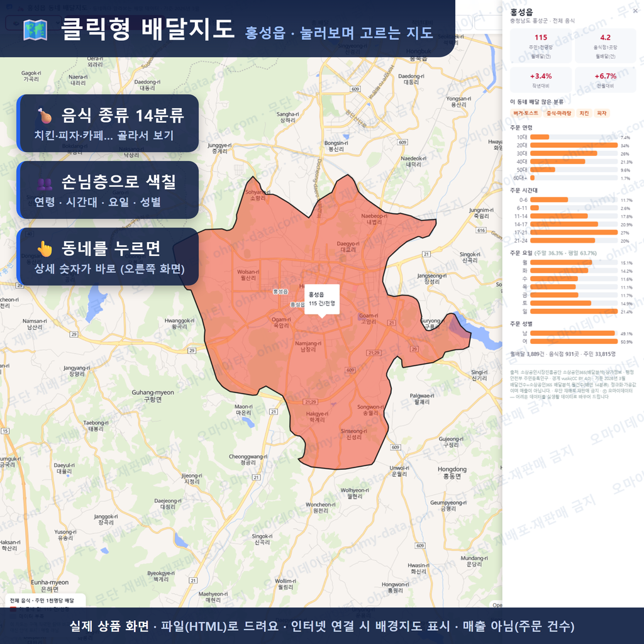The image size is (644, 644).
Task: Click the Naebeop-ri 내법리 map label
Action: click(x=374, y=219)
